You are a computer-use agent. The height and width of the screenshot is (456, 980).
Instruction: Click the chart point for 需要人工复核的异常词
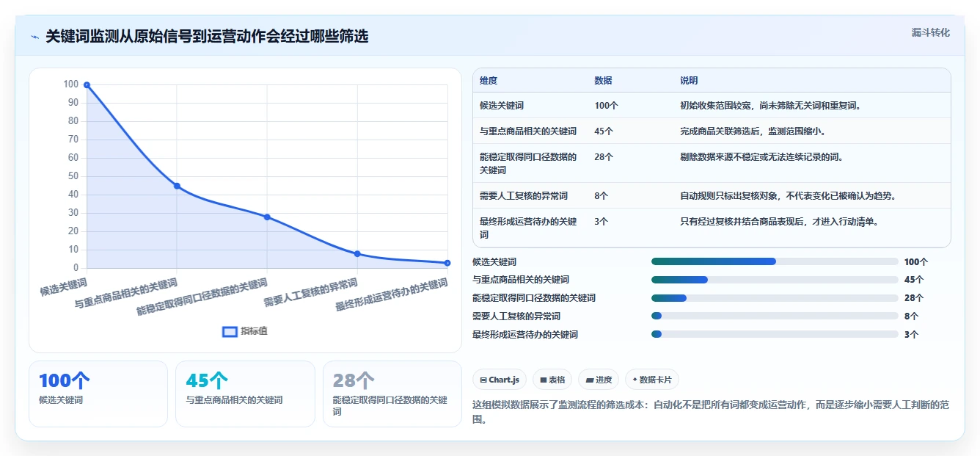(357, 253)
